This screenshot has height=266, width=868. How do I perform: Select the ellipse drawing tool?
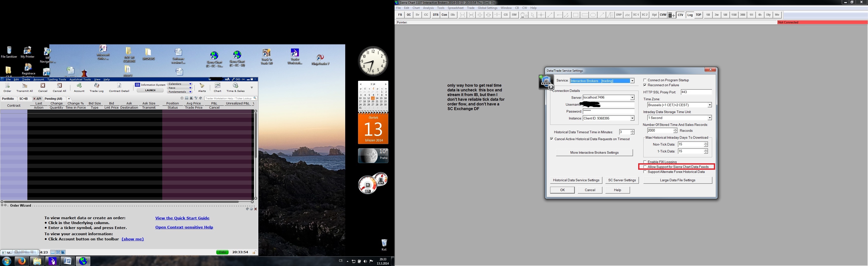coord(593,15)
